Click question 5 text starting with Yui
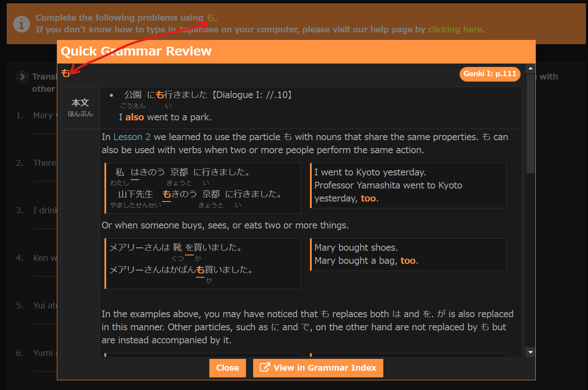This screenshot has width=588, height=390. [x=45, y=305]
